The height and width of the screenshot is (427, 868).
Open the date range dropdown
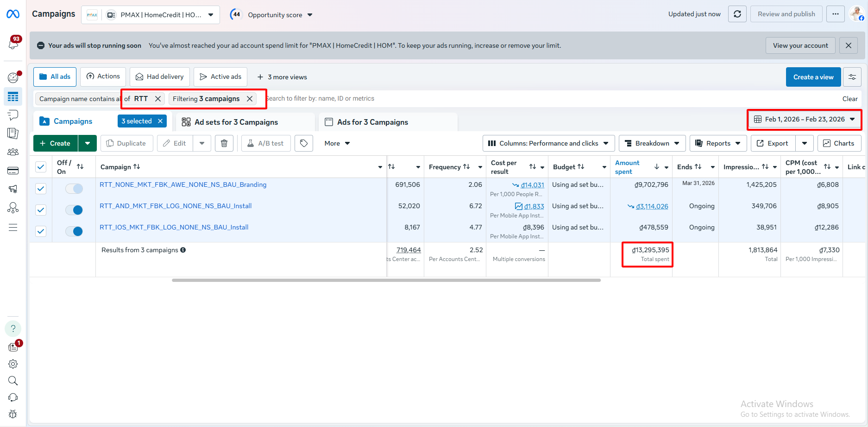[805, 119]
